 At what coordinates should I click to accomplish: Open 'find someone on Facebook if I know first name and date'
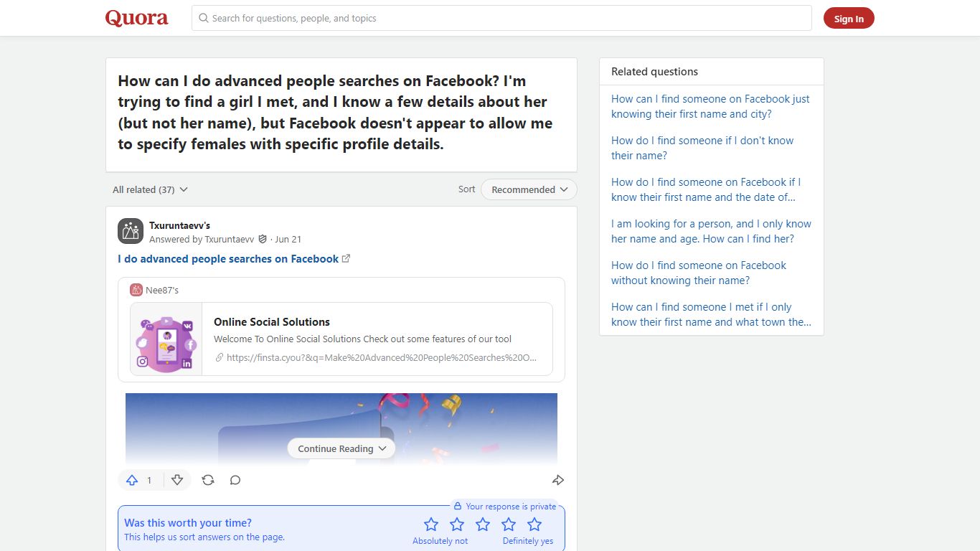coord(706,189)
